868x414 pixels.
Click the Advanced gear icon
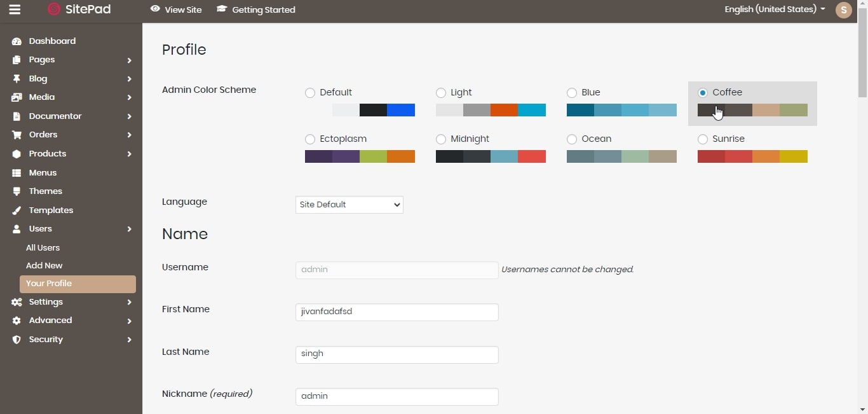(17, 321)
